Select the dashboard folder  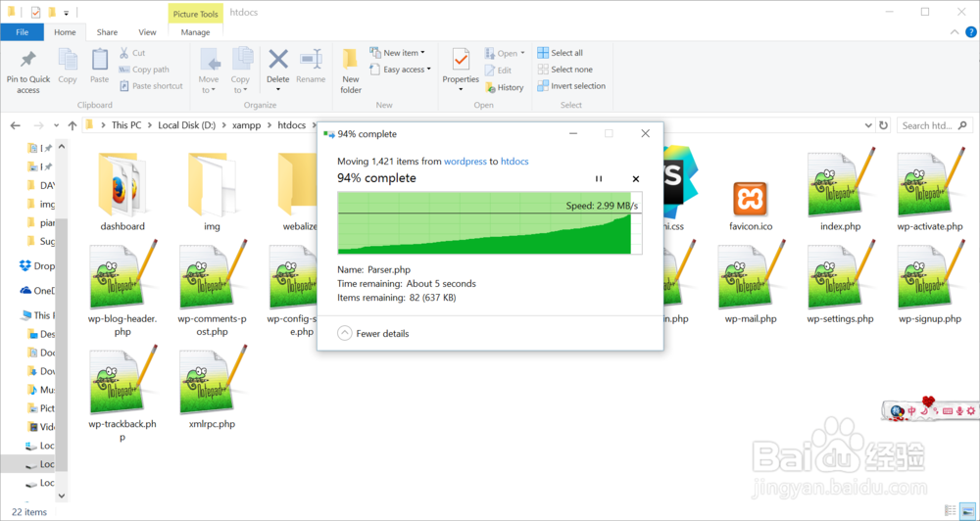click(x=122, y=191)
